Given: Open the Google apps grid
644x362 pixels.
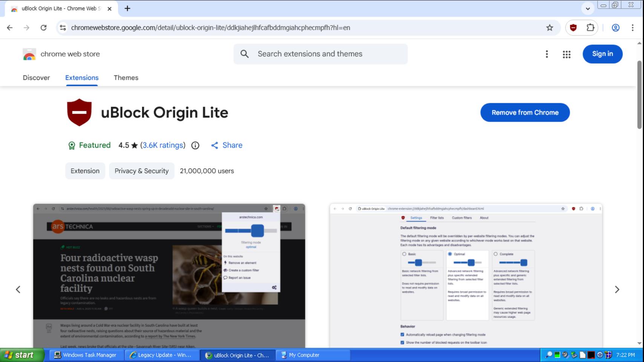Looking at the screenshot, I should 566,54.
